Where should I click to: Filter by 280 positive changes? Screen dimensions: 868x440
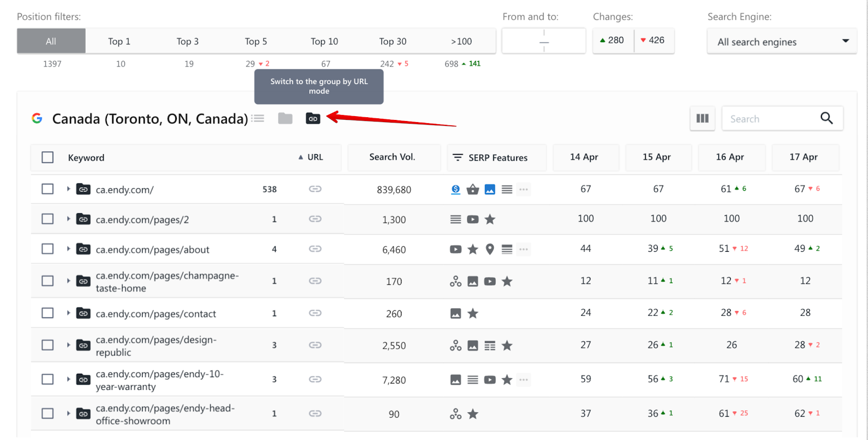(x=613, y=40)
